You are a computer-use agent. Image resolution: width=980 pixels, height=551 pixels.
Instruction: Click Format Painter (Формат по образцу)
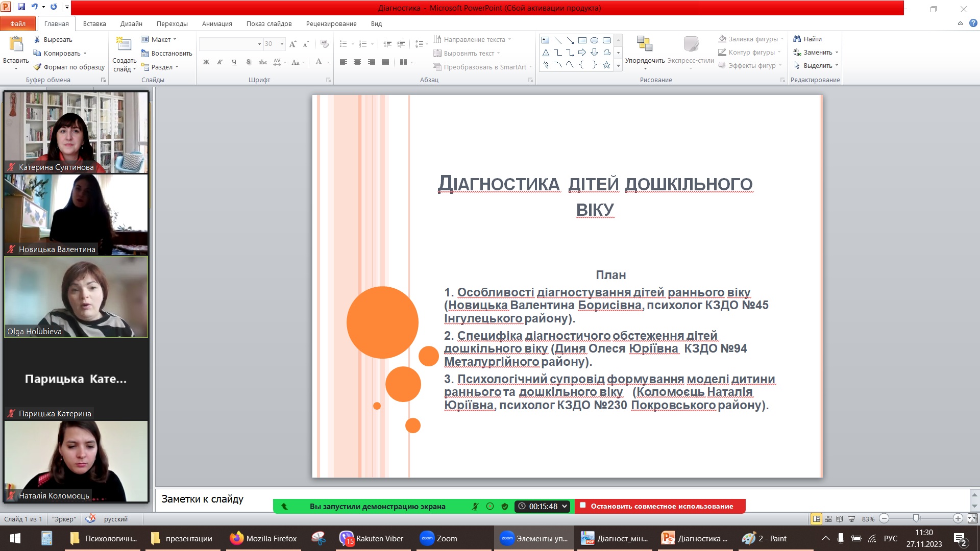(69, 67)
